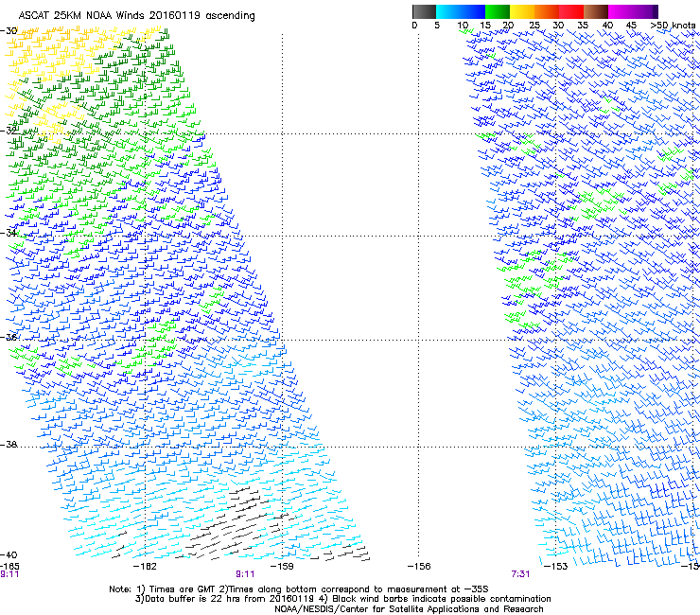Click the cyan-blue 5-15 knots color band
Image resolution: width=700 pixels, height=615 pixels.
pos(461,11)
